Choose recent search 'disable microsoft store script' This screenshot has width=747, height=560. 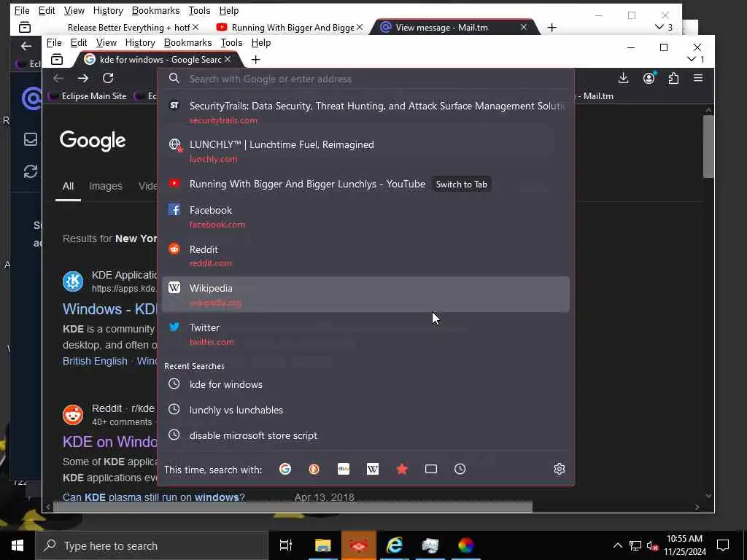(366, 436)
